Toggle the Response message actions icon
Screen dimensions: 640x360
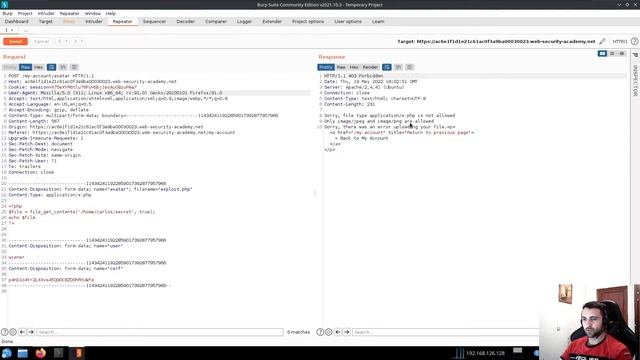[387, 67]
